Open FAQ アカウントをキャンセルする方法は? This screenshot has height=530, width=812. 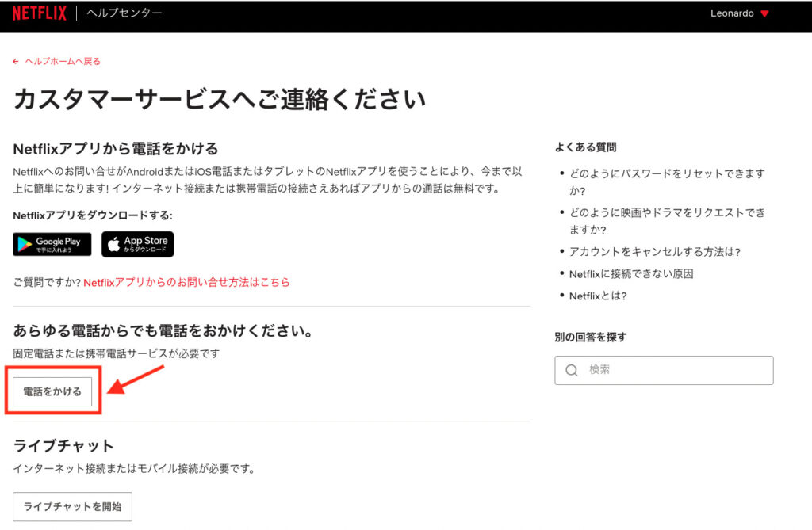[x=654, y=252]
